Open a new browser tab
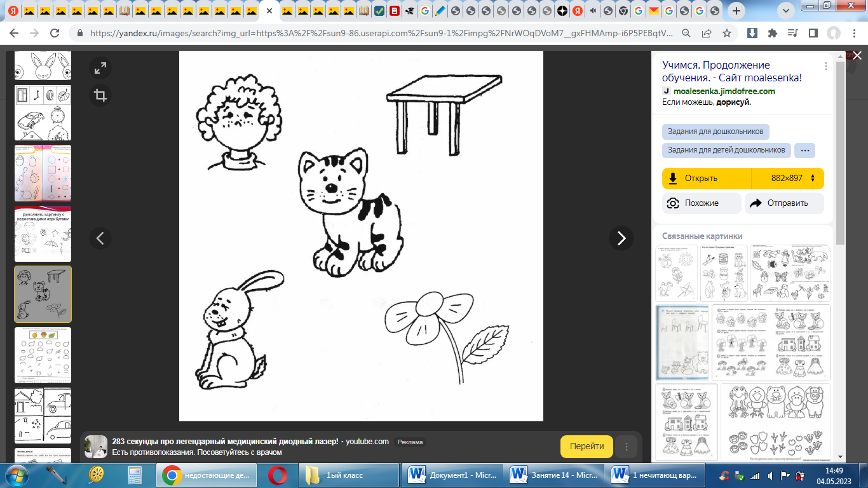Viewport: 868px width, 488px height. click(736, 11)
